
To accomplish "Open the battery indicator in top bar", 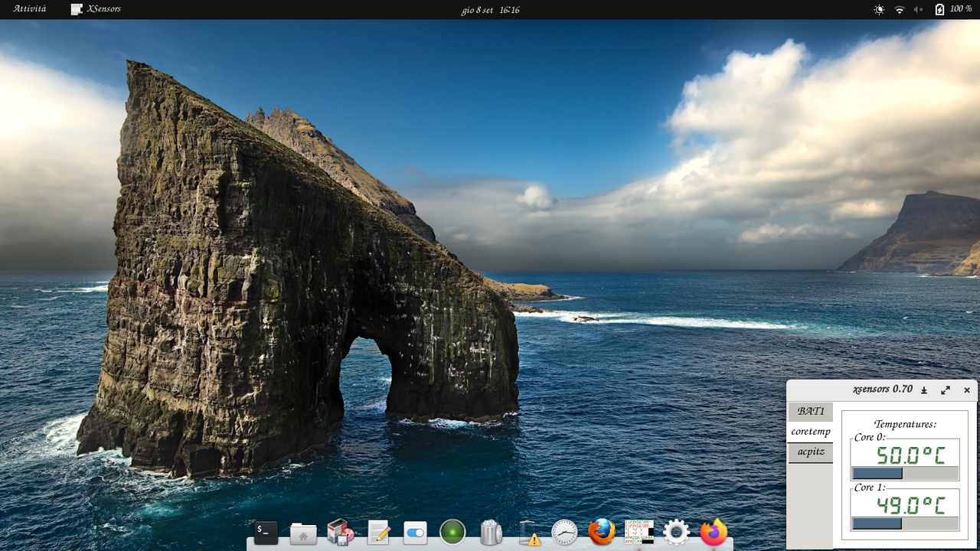I will pyautogui.click(x=940, y=9).
